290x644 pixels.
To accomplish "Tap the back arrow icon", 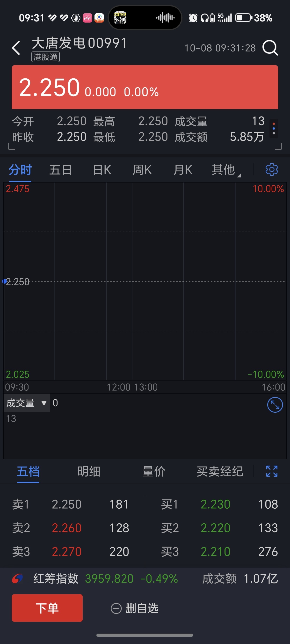I will click(16, 48).
